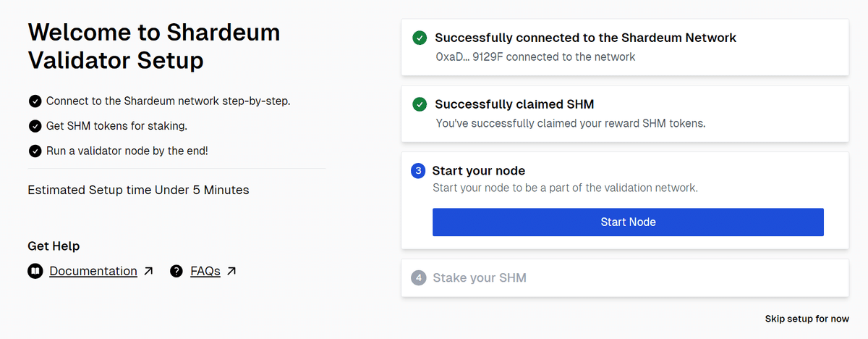Click the FAQs question mark icon
The image size is (868, 339).
[x=176, y=271]
